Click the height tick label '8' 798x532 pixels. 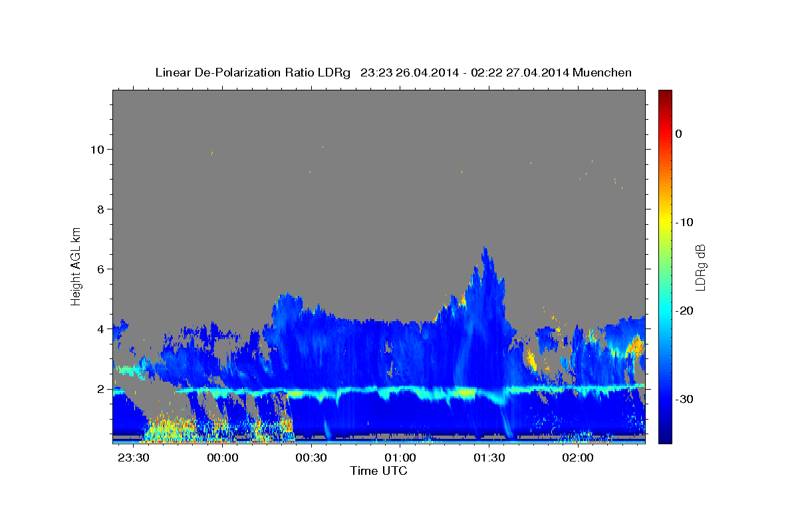[102, 209]
